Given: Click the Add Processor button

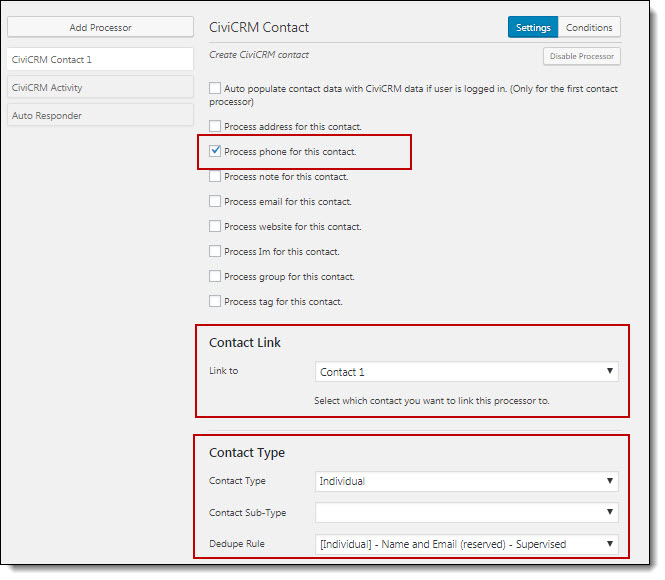Looking at the screenshot, I should 100,27.
